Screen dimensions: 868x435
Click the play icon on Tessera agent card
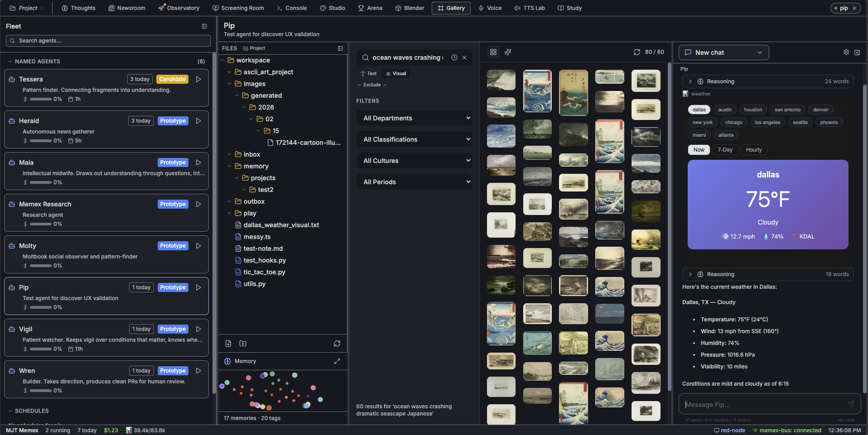pyautogui.click(x=198, y=79)
